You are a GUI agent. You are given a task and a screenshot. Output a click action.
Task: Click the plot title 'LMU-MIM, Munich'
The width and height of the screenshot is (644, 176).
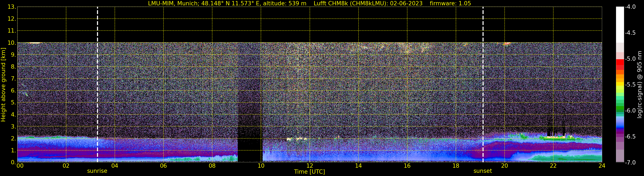173,3
